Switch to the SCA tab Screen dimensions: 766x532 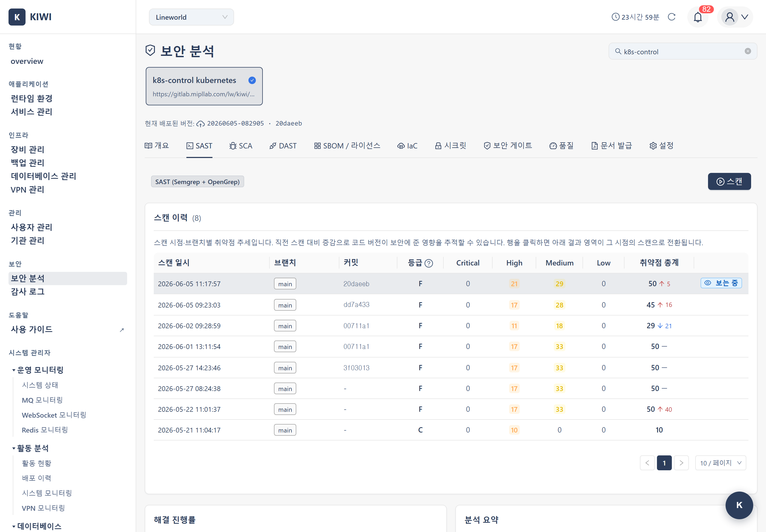click(x=241, y=146)
